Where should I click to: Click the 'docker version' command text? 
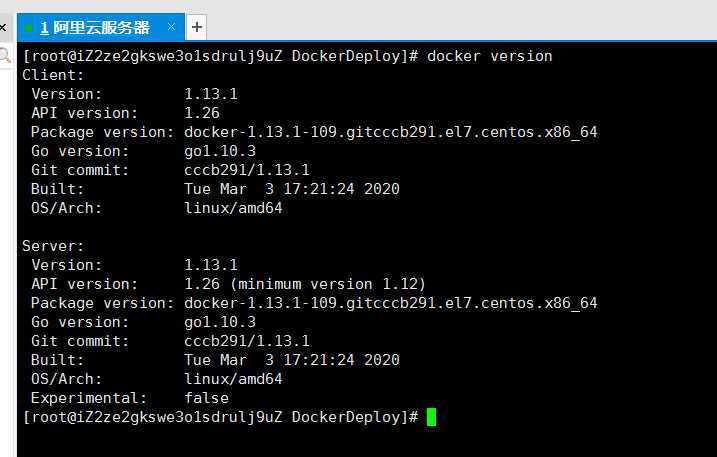click(x=489, y=56)
